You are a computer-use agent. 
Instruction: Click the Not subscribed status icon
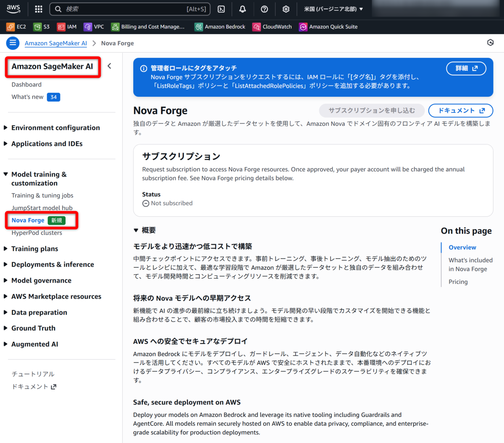[146, 203]
